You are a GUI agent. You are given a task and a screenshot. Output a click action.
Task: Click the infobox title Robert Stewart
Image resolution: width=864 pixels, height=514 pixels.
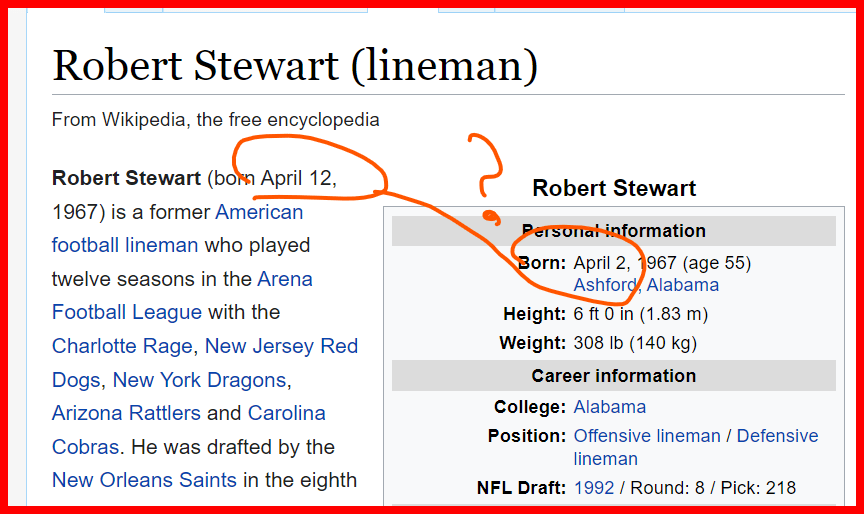pos(613,188)
